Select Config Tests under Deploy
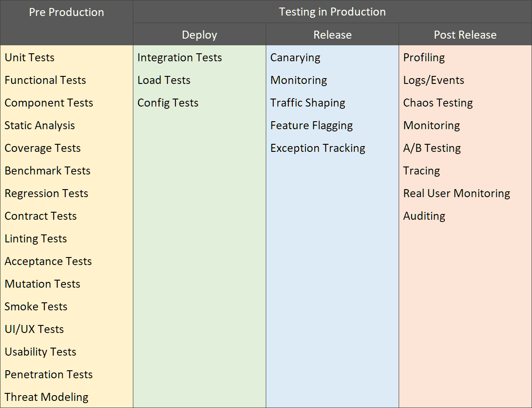Image resolution: width=532 pixels, height=408 pixels. [x=168, y=103]
